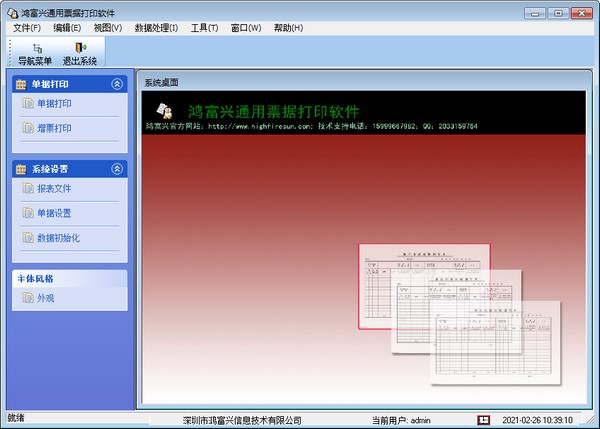Open the 单据打印 link in sidebar
This screenshot has height=429, width=600.
(x=54, y=104)
